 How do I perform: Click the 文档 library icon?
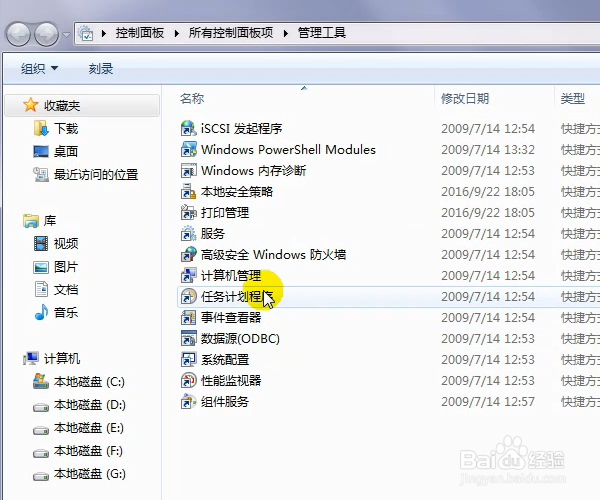[41, 290]
